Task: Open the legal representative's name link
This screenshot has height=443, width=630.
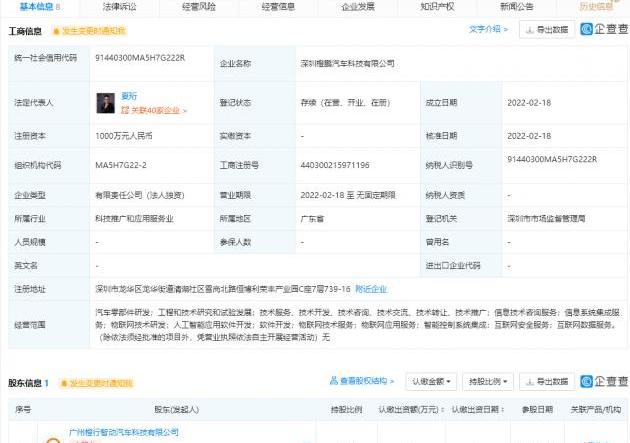Action: point(129,96)
